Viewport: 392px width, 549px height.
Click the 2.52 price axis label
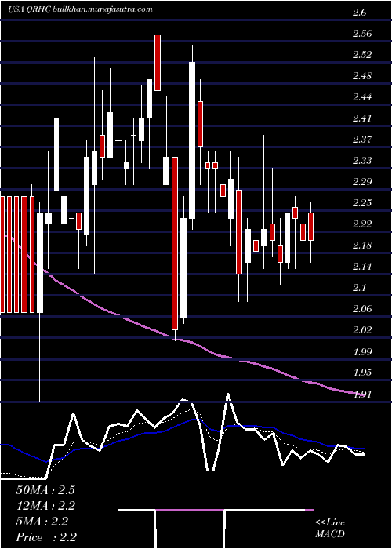tap(362, 55)
